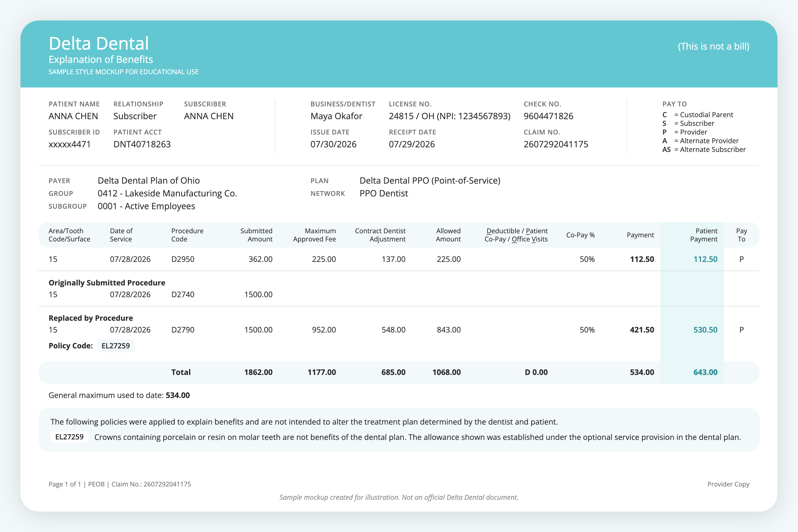Click total adjustment '685.00'
This screenshot has width=798, height=532.
(x=393, y=372)
